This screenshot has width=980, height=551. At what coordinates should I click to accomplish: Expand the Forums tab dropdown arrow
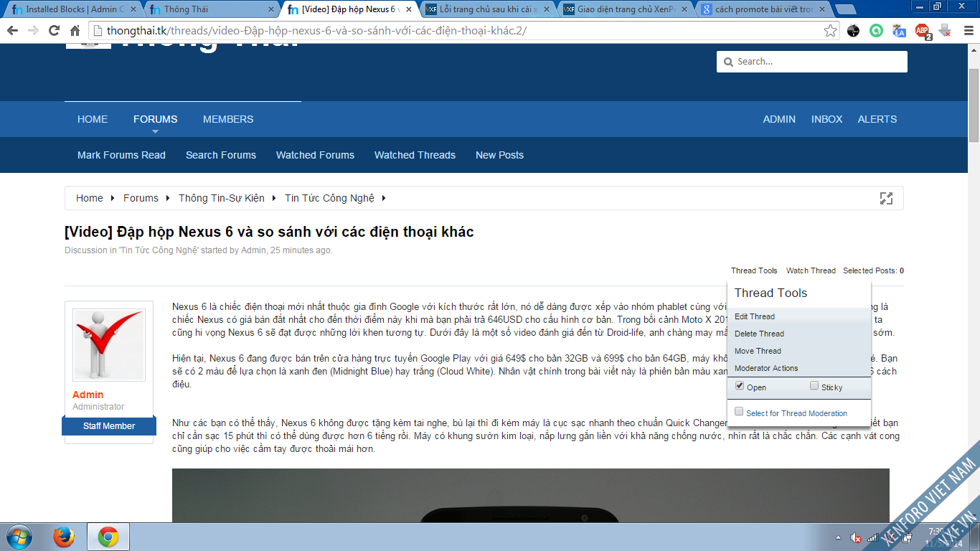pos(155,131)
